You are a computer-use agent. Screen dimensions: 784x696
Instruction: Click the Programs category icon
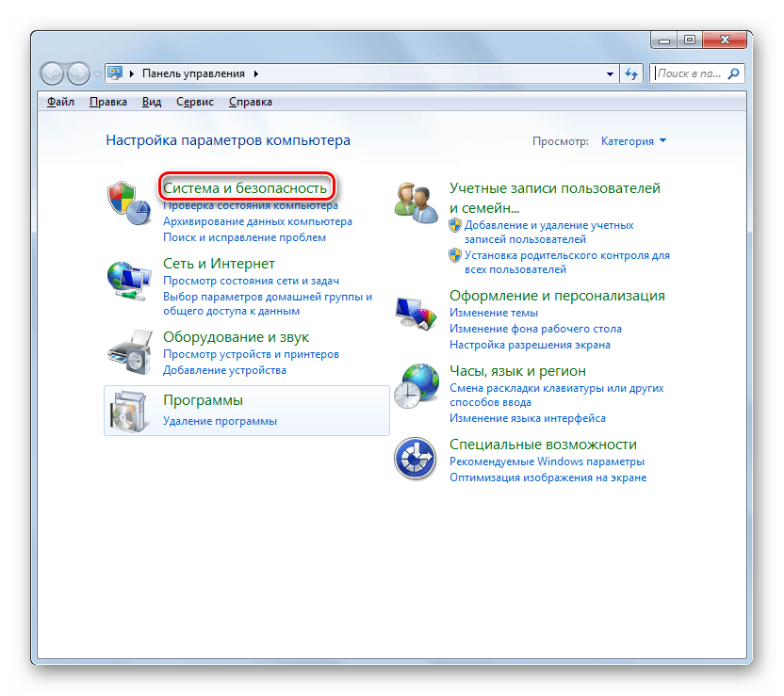point(129,412)
